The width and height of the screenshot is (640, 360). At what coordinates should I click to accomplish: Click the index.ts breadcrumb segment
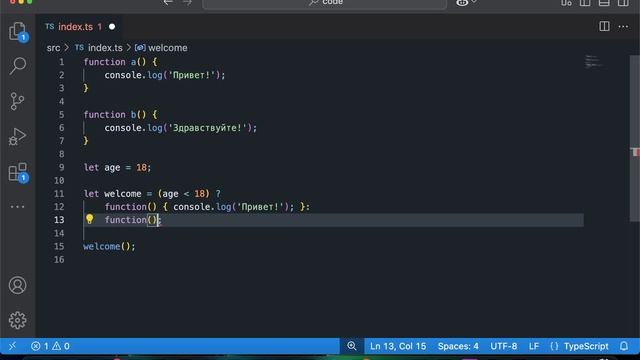99,48
